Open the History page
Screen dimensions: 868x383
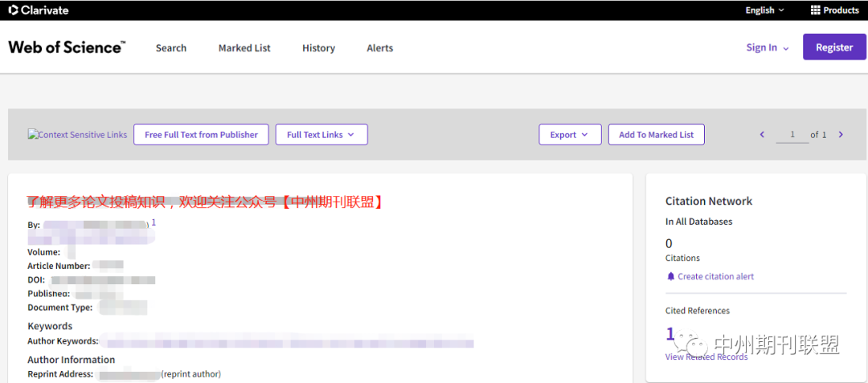[x=318, y=48]
